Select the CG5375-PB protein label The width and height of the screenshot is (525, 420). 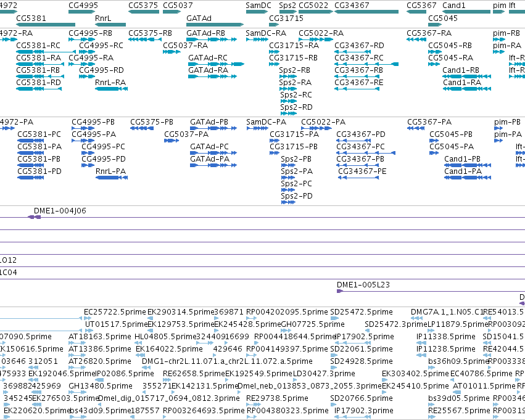[x=152, y=122]
